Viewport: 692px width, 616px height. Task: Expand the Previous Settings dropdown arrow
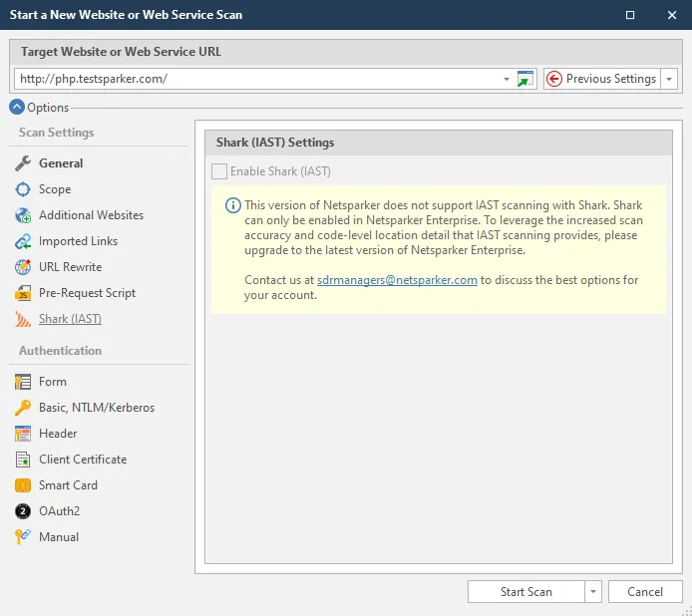pos(669,80)
